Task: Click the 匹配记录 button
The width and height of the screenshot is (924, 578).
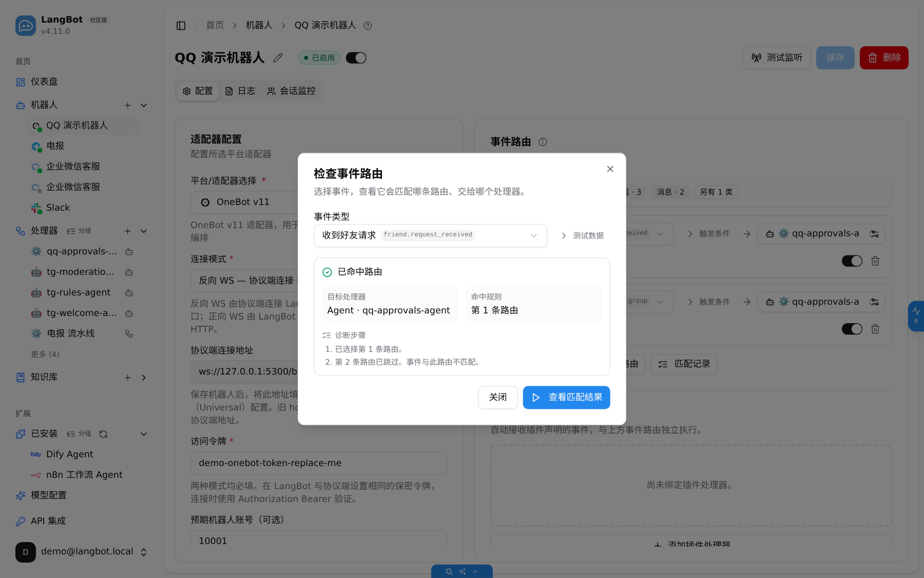Action: [684, 364]
